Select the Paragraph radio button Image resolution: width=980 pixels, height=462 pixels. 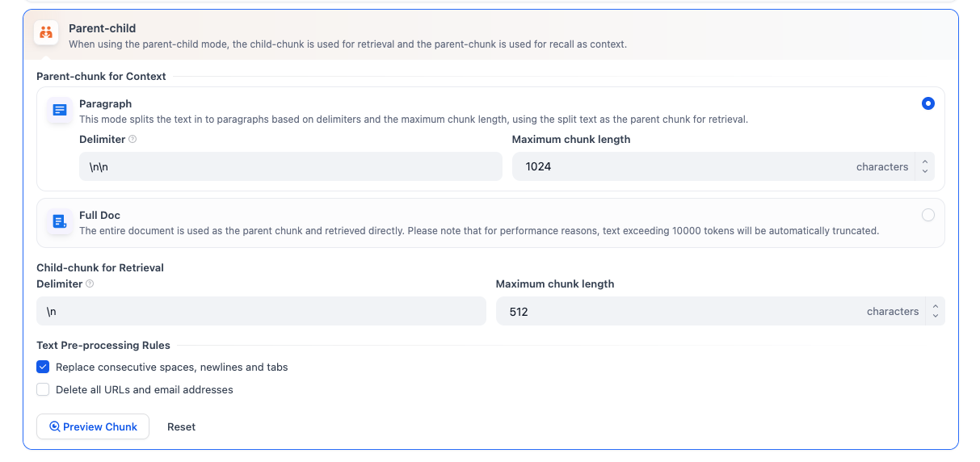point(927,103)
